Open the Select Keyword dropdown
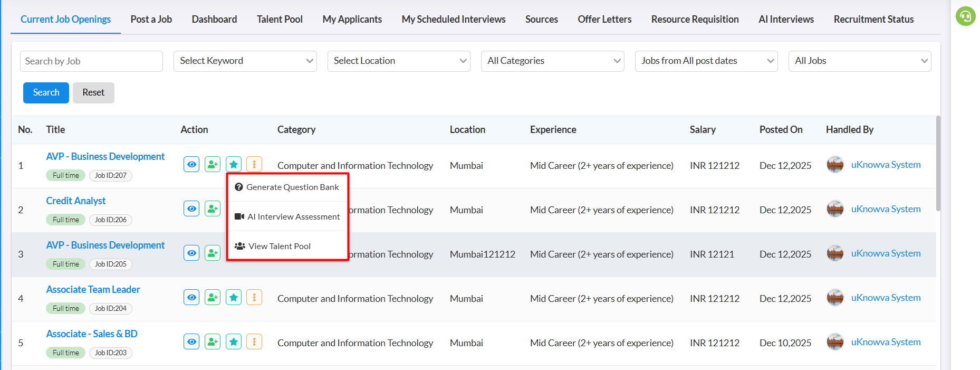The height and width of the screenshot is (370, 980). 245,61
